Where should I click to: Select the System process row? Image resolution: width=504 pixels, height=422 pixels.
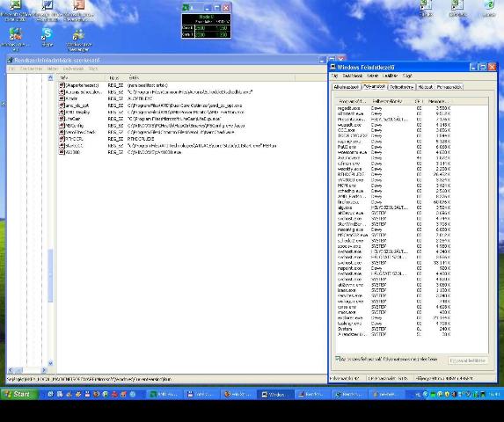[x=394, y=329]
